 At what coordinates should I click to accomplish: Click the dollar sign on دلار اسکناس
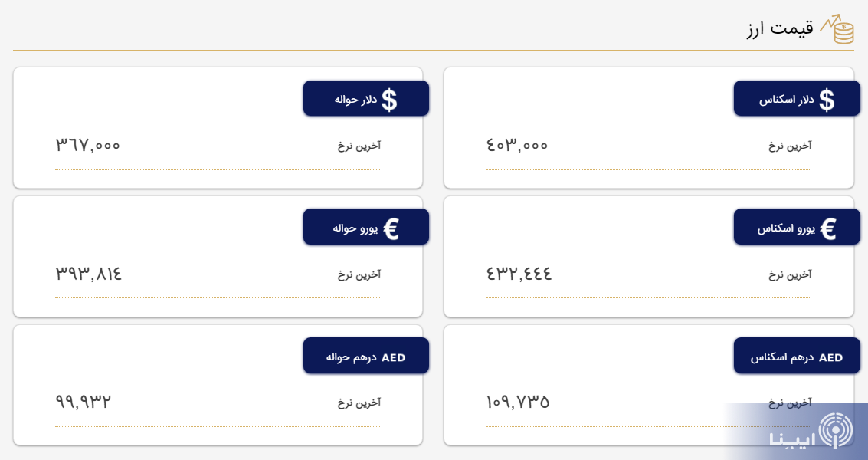tap(827, 100)
